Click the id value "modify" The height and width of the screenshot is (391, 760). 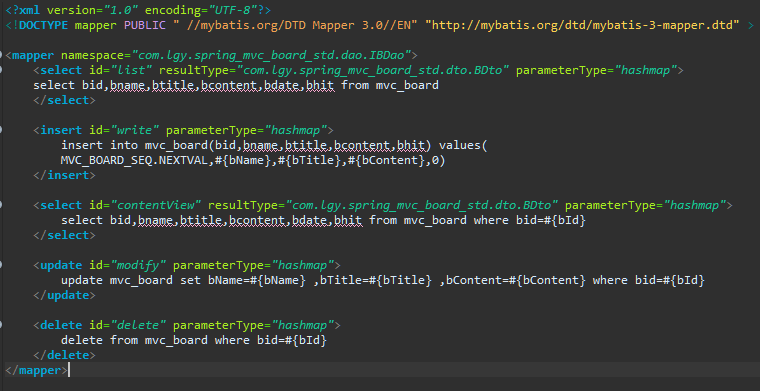click(x=139, y=266)
